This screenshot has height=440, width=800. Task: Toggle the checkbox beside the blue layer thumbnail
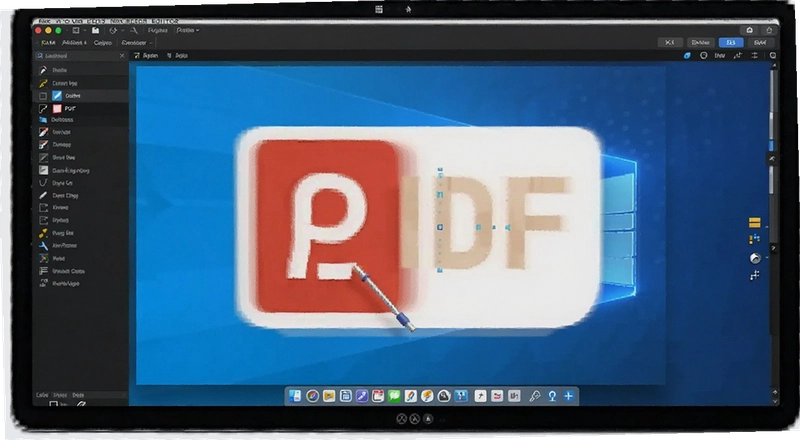pyautogui.click(x=43, y=96)
